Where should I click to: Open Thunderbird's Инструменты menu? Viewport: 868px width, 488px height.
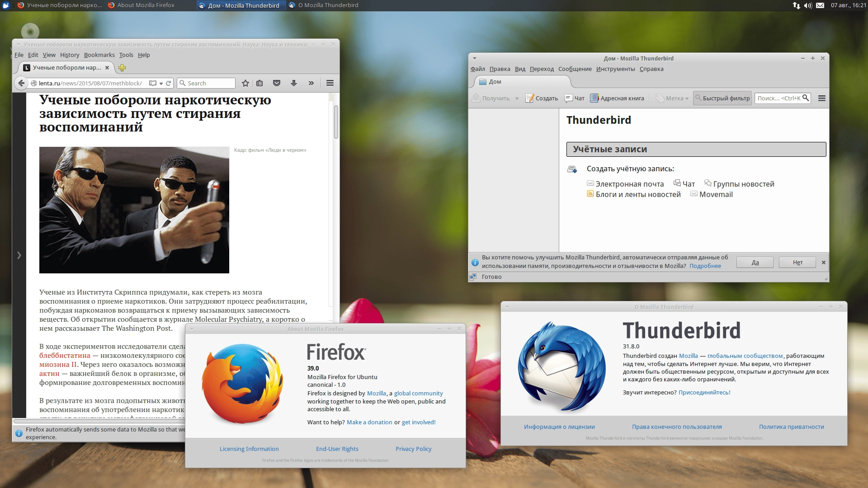coord(615,69)
